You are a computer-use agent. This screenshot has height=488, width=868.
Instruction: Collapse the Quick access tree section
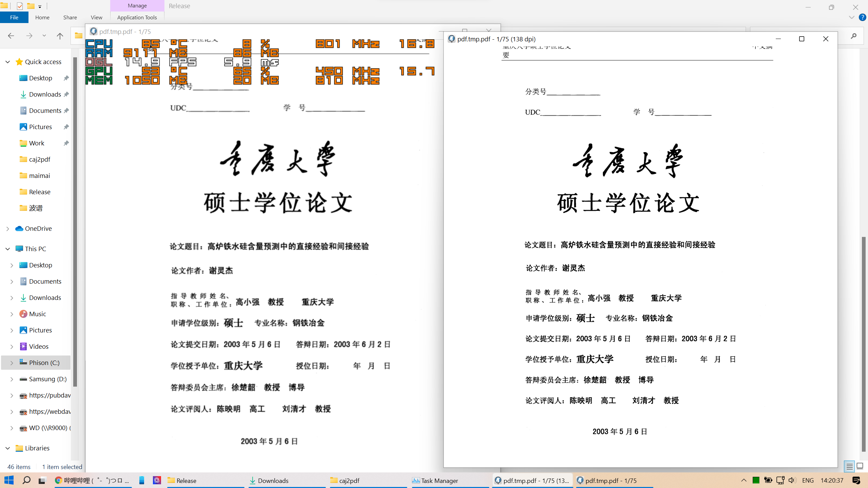[7, 62]
